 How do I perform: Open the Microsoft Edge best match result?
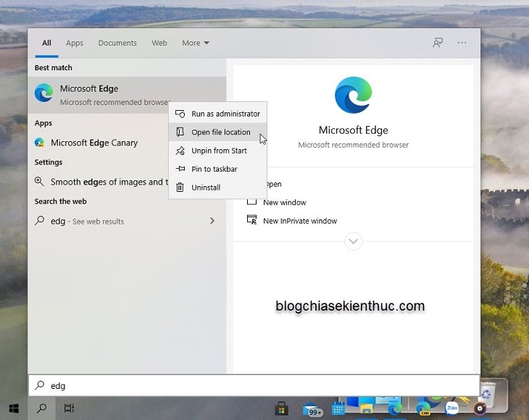[x=127, y=95]
